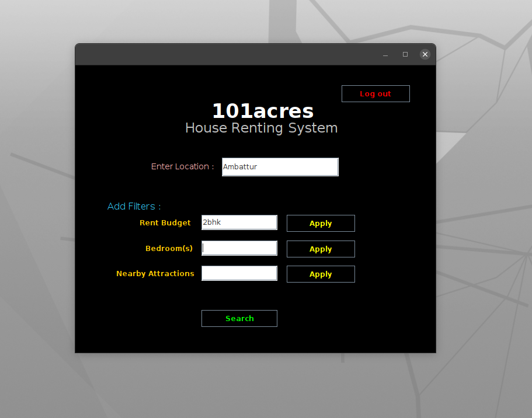This screenshot has width=532, height=418.
Task: Click the Log out button
Action: coord(375,93)
